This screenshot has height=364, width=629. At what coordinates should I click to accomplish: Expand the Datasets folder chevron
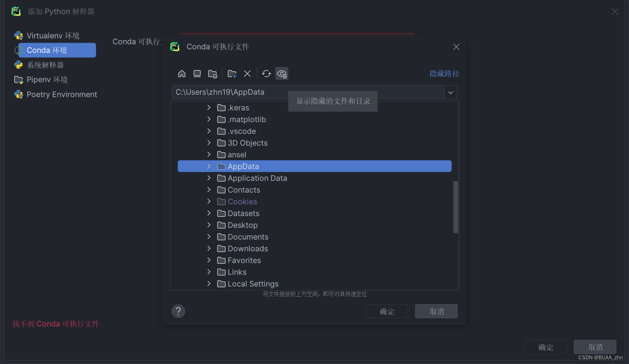(x=209, y=213)
